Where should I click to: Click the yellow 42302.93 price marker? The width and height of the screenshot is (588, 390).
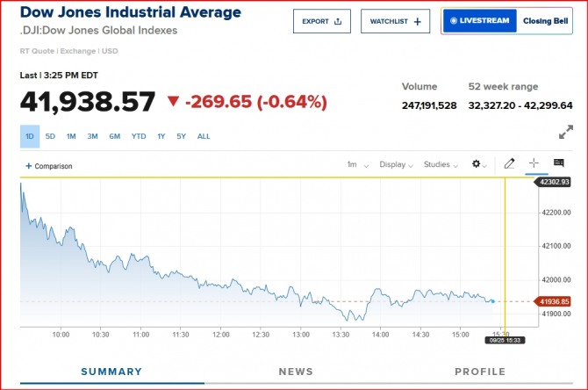tap(554, 182)
